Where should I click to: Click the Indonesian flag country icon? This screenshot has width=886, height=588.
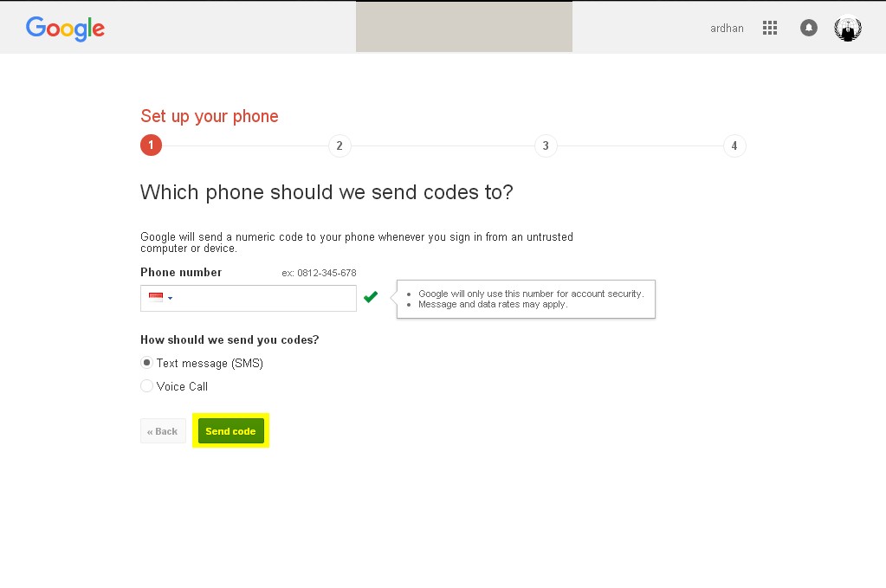[154, 297]
